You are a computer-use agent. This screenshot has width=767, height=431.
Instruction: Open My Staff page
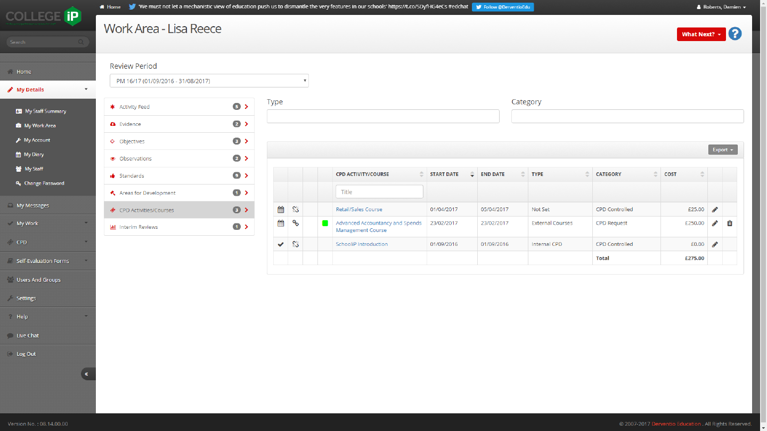(x=33, y=169)
